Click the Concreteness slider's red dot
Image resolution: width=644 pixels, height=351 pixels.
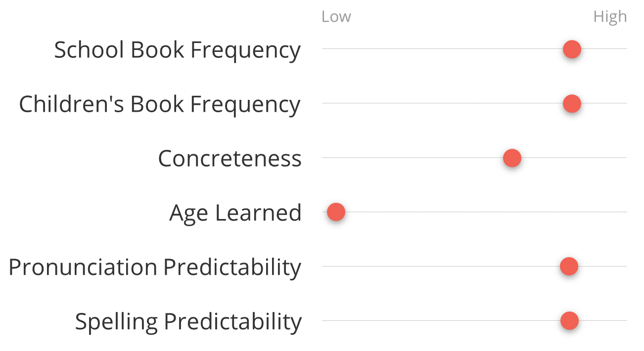click(x=512, y=158)
